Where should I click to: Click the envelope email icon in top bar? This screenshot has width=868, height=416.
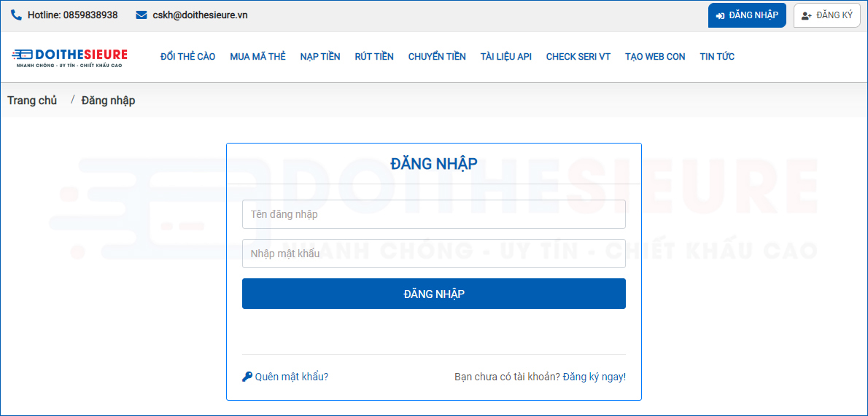[x=142, y=15]
